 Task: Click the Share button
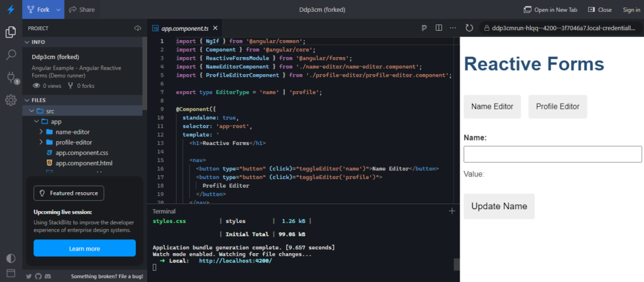click(x=81, y=9)
